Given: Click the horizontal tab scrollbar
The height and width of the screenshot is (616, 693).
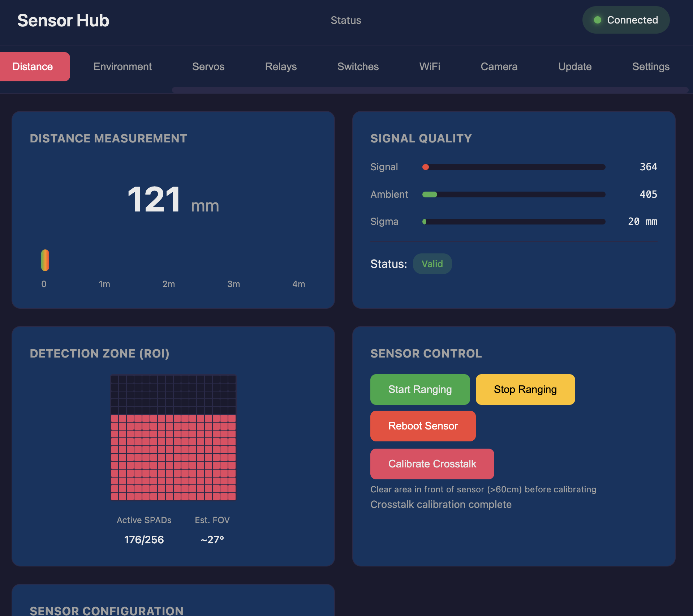Looking at the screenshot, I should coord(430,90).
